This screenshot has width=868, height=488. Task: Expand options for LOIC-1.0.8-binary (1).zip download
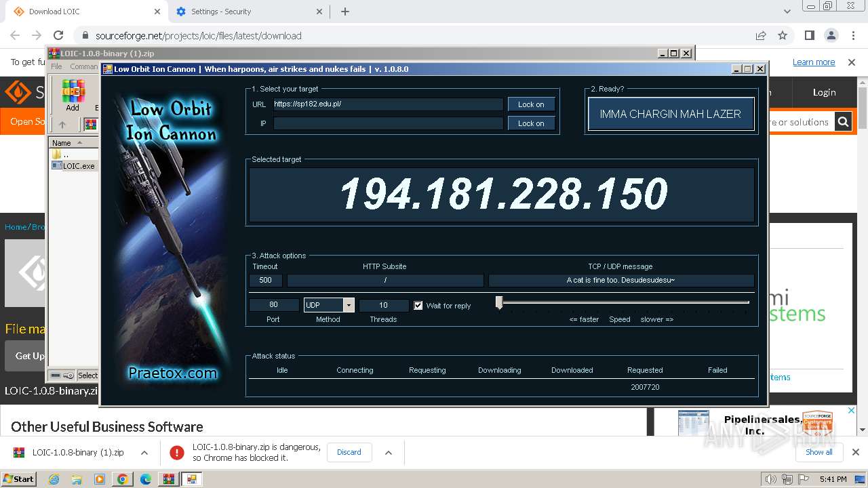tap(144, 452)
